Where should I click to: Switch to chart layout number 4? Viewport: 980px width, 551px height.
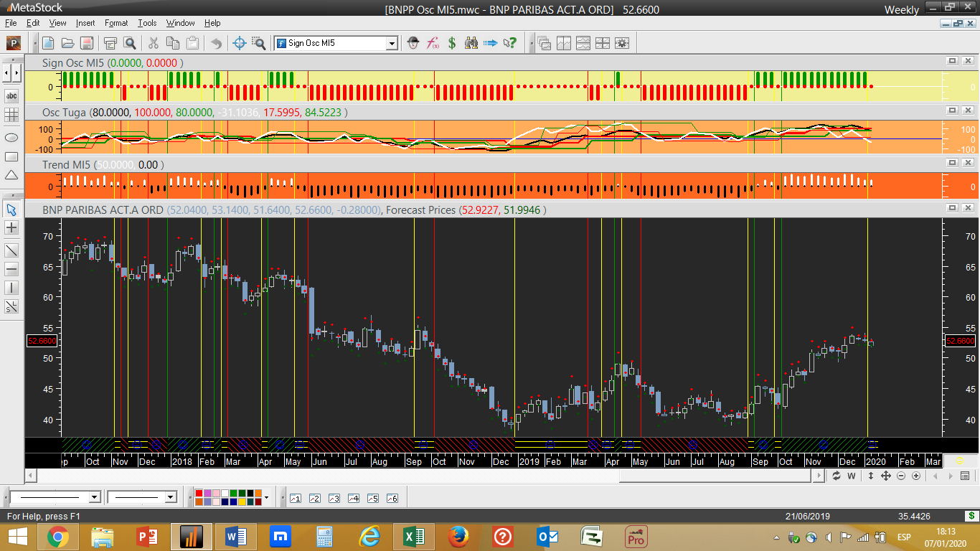[x=353, y=498]
